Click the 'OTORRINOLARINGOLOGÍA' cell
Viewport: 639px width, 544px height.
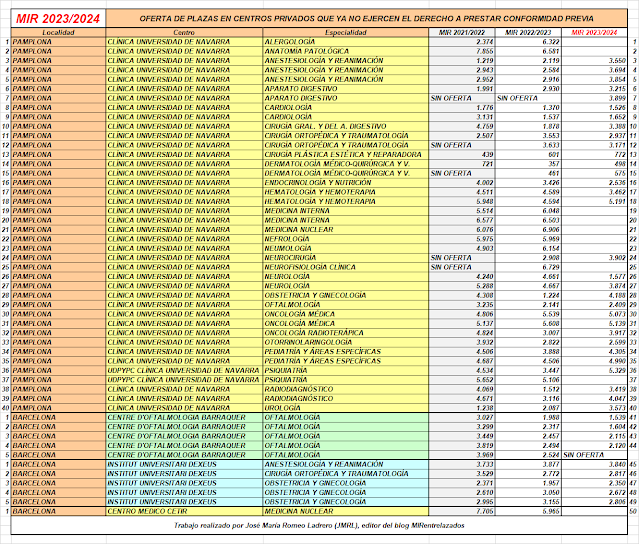[x=346, y=342]
